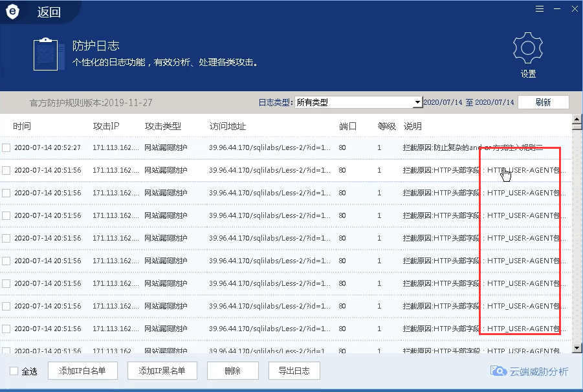Sort by the 端口 column header

347,126
